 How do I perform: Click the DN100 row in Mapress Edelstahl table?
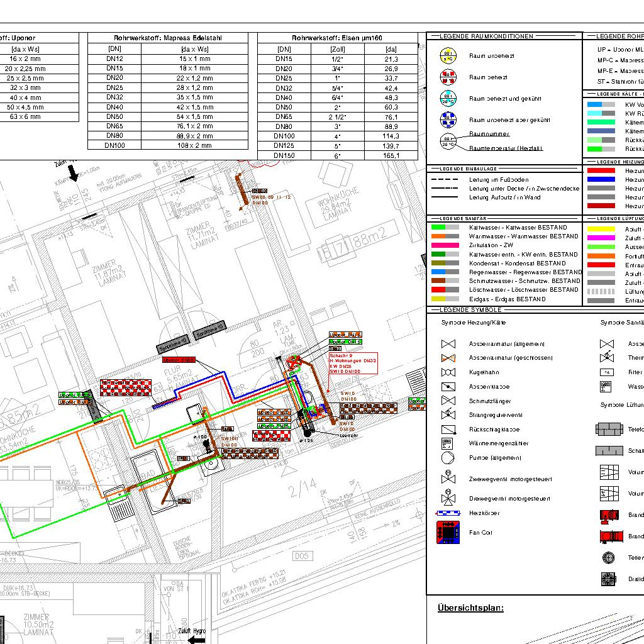point(172,145)
